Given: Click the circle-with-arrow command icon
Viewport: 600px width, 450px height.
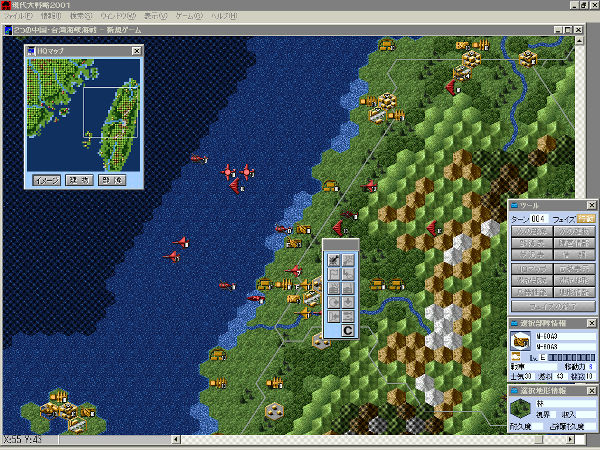Looking at the screenshot, I should pos(334,302).
